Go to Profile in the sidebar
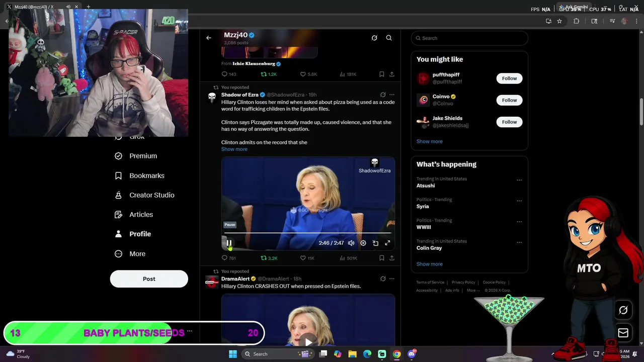Image resolution: width=644 pixels, height=362 pixels. coord(133,234)
